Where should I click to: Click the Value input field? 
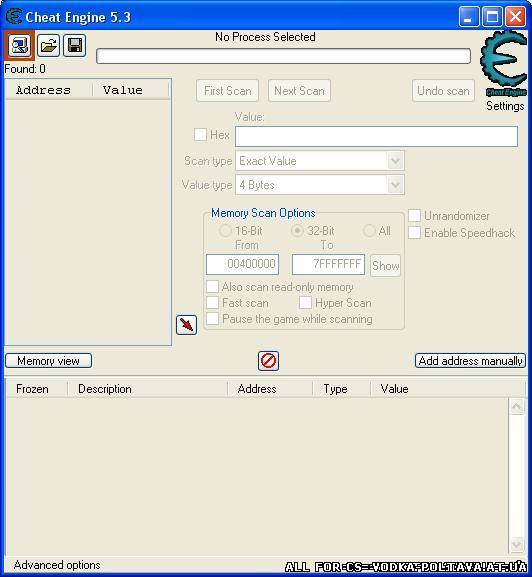coord(376,137)
